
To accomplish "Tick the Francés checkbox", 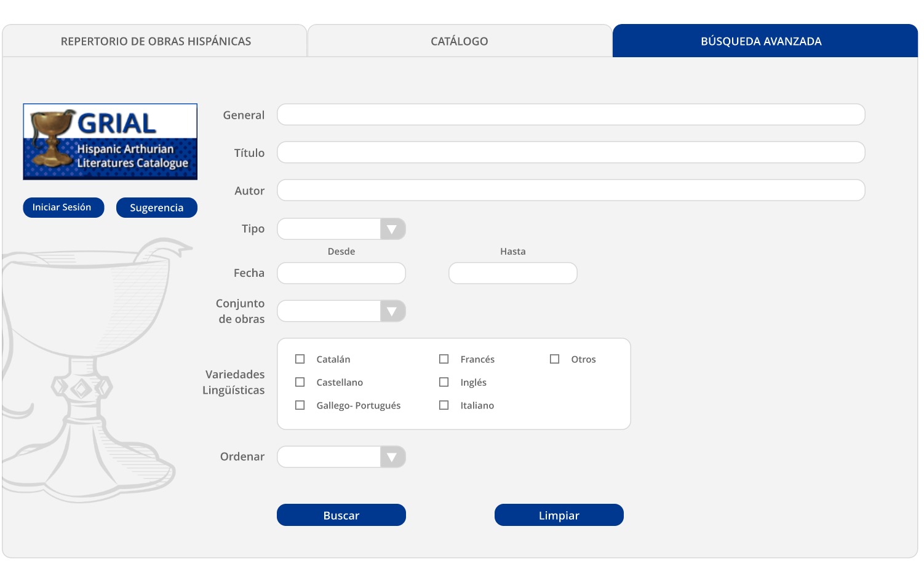I will tap(444, 359).
